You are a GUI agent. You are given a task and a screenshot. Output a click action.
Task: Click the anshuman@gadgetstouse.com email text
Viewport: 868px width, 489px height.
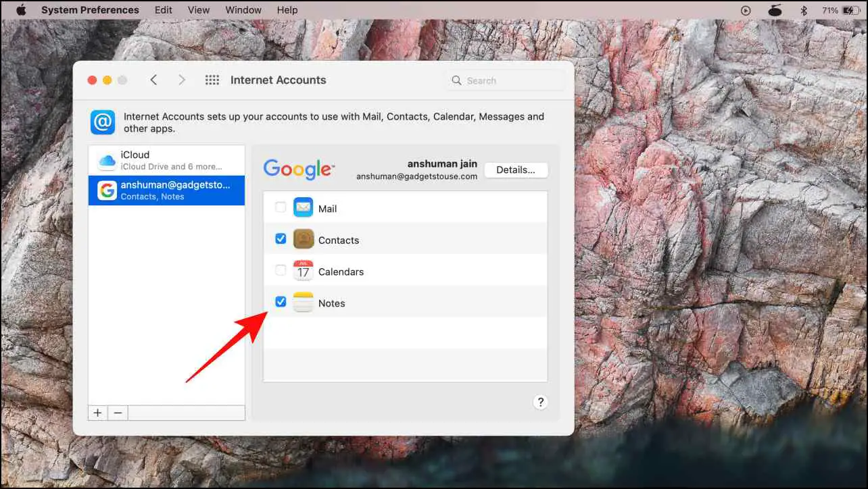(417, 176)
